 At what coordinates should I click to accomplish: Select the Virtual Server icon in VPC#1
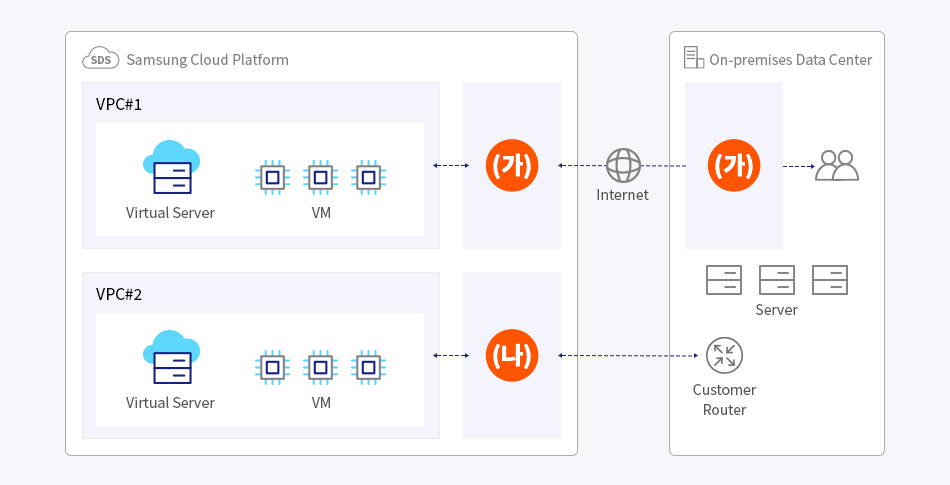(171, 168)
